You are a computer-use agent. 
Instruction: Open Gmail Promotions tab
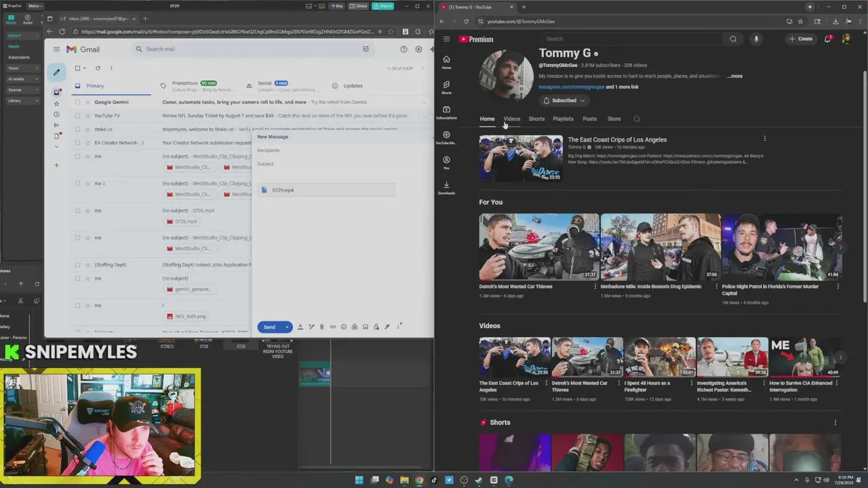point(197,85)
